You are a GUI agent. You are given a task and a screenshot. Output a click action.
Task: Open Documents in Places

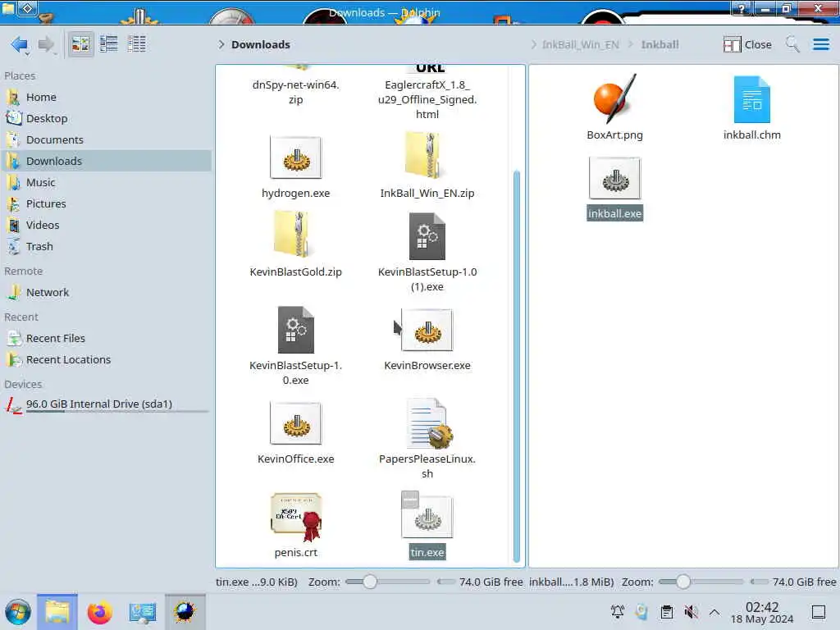[107, 139]
